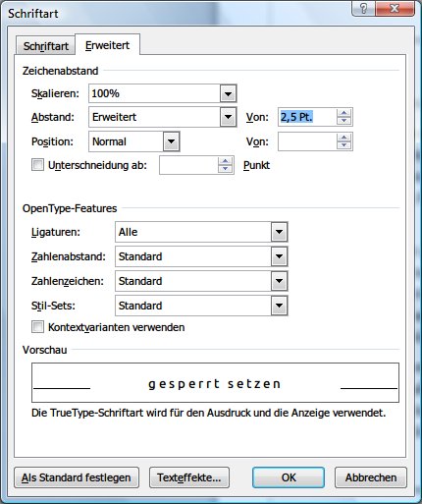Switch to the Schriftart tab
422x504 pixels.
[x=46, y=46]
